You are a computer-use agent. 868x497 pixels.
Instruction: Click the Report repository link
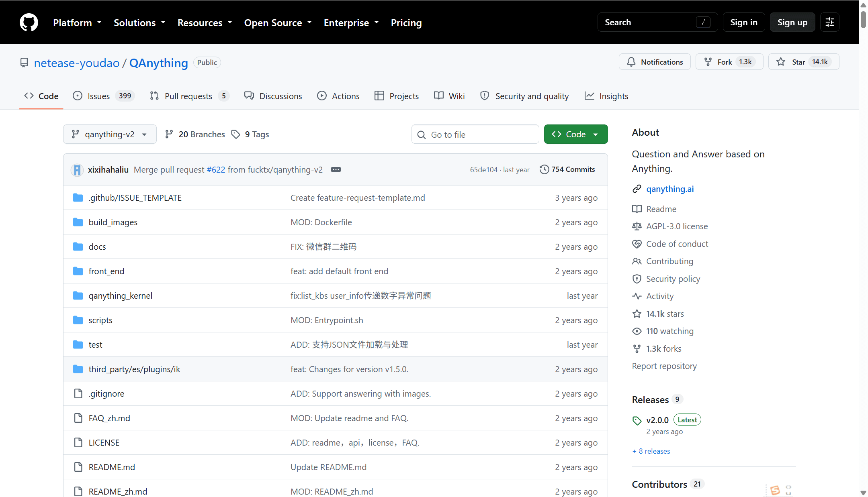664,366
